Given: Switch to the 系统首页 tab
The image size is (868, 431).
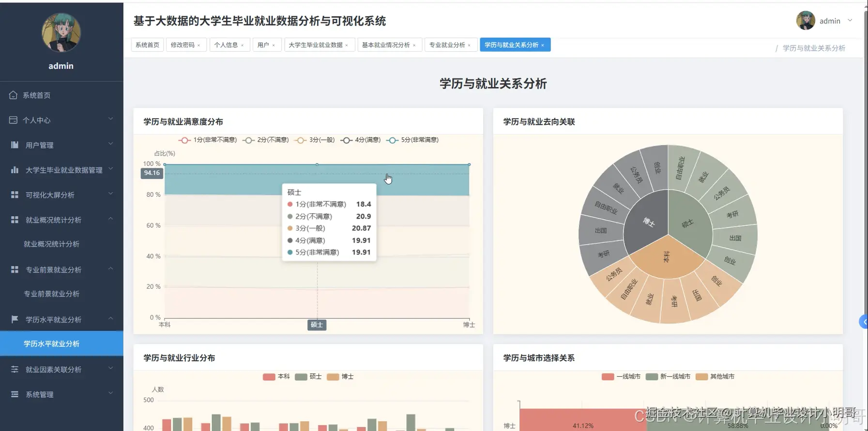Looking at the screenshot, I should pyautogui.click(x=148, y=45).
